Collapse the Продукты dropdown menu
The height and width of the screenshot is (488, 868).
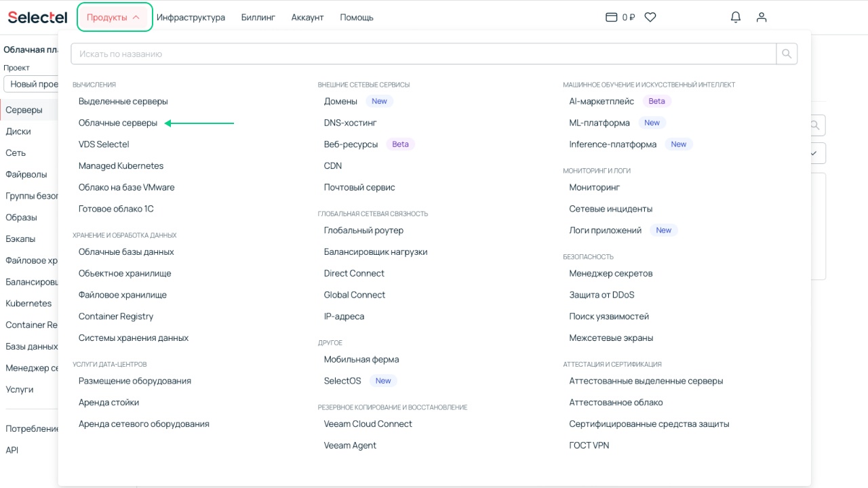114,18
